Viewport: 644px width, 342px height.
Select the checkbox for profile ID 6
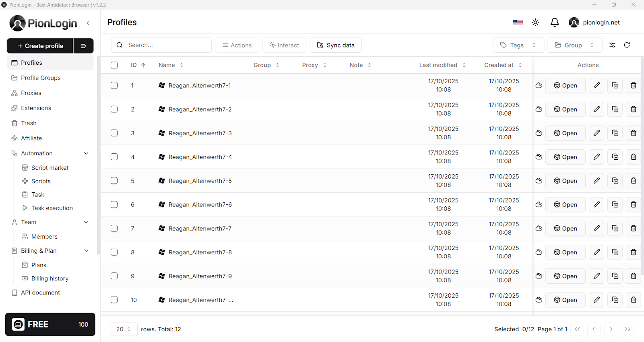click(x=114, y=205)
